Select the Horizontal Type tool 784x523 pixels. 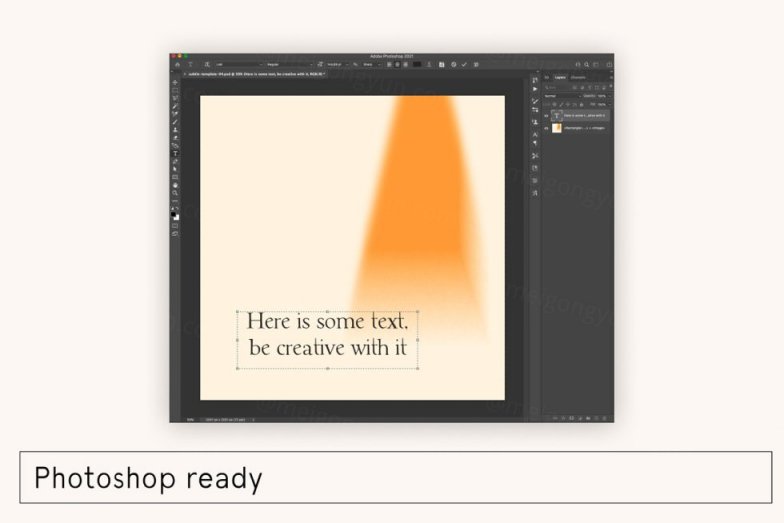click(x=175, y=154)
